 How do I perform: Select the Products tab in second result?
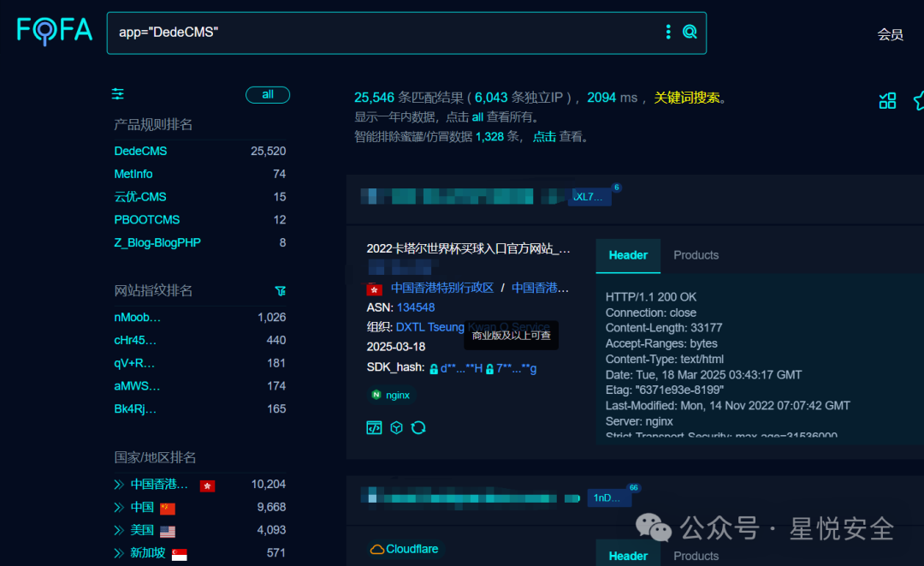(x=696, y=556)
